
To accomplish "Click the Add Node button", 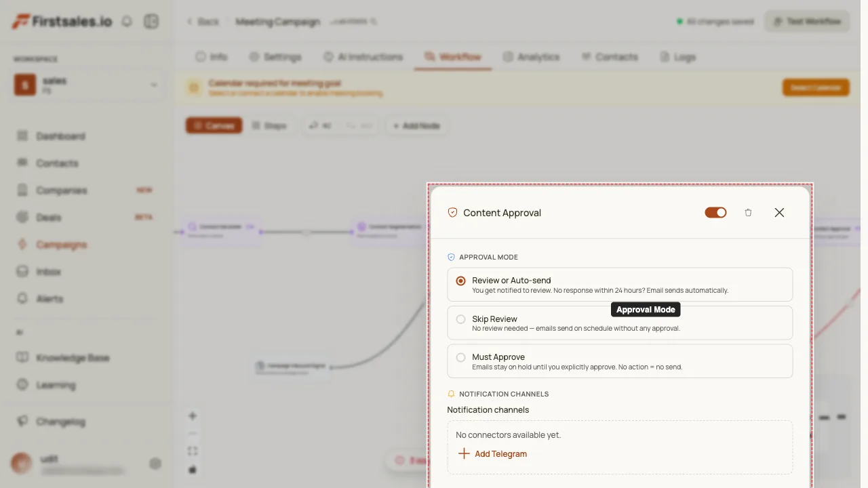I will pos(416,126).
